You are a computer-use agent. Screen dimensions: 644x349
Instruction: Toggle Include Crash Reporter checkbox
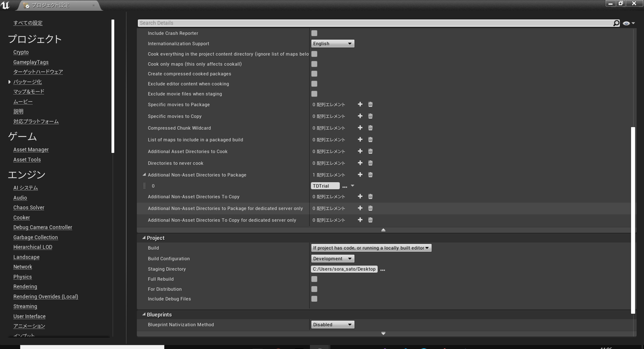click(314, 33)
